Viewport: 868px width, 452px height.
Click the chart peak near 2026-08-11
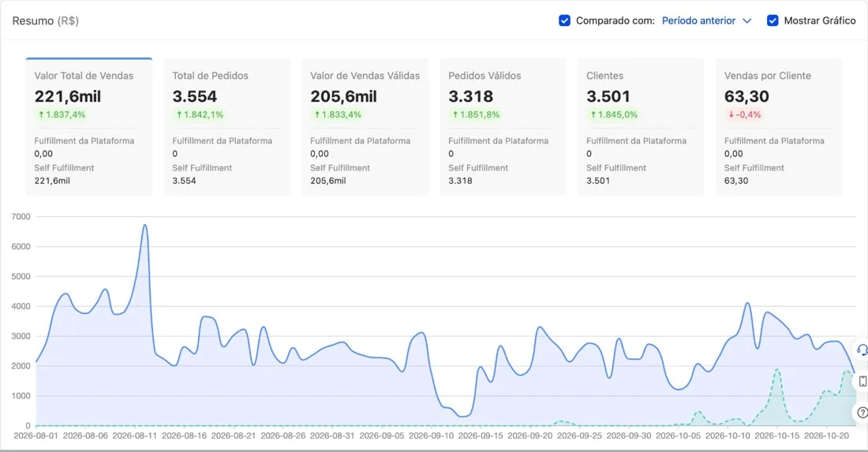(145, 225)
